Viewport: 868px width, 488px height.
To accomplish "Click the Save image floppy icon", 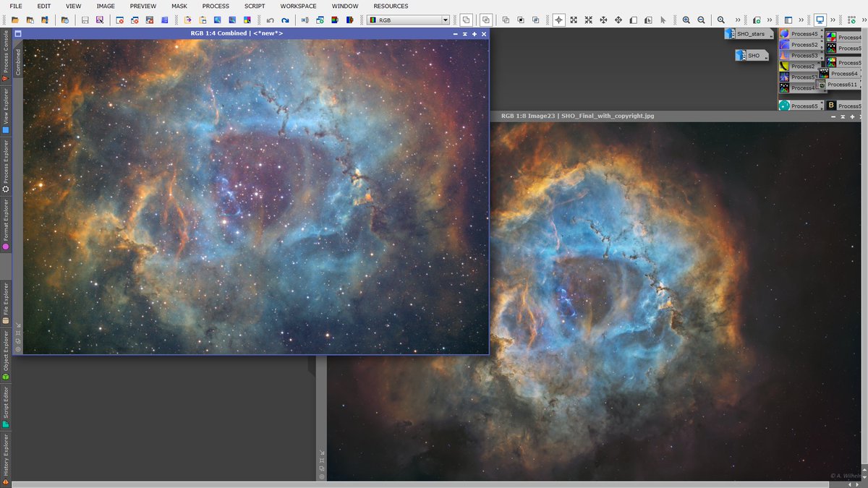I will 85,20.
